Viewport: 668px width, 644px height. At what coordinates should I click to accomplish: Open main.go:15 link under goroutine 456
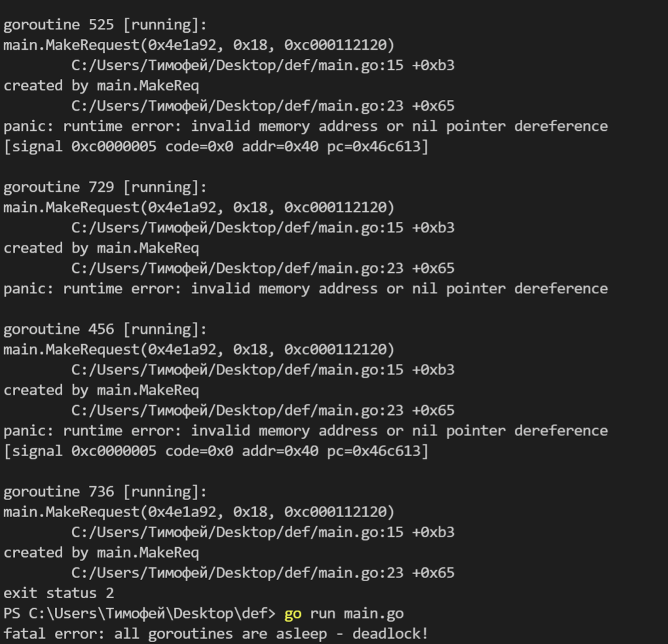click(x=237, y=370)
